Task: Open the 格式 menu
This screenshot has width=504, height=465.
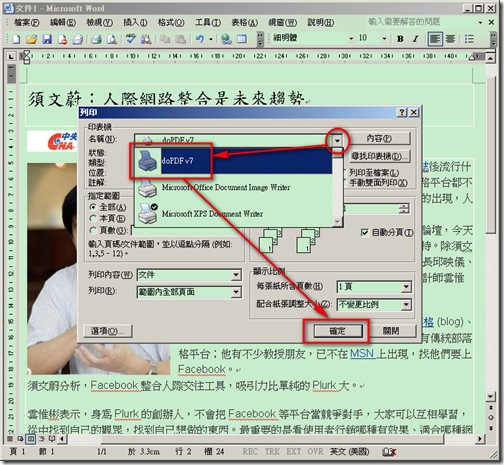Action: click(x=171, y=22)
